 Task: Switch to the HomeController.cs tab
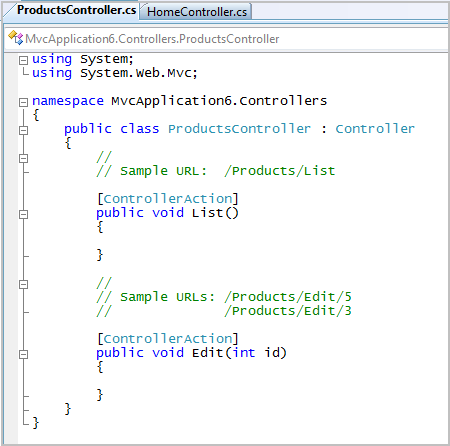pos(197,12)
